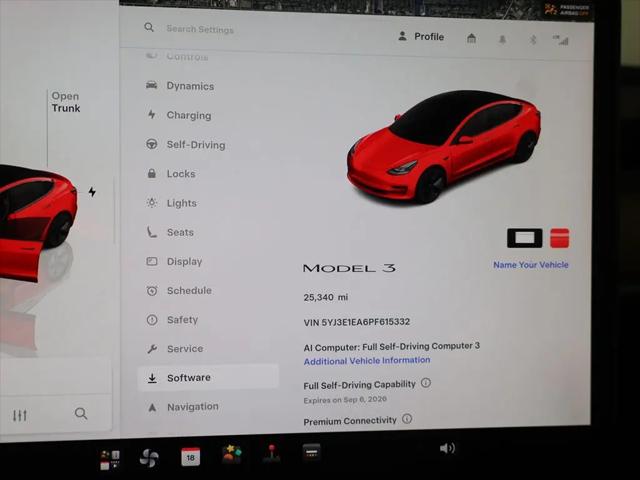Tap the volume speaker icon

point(447,448)
